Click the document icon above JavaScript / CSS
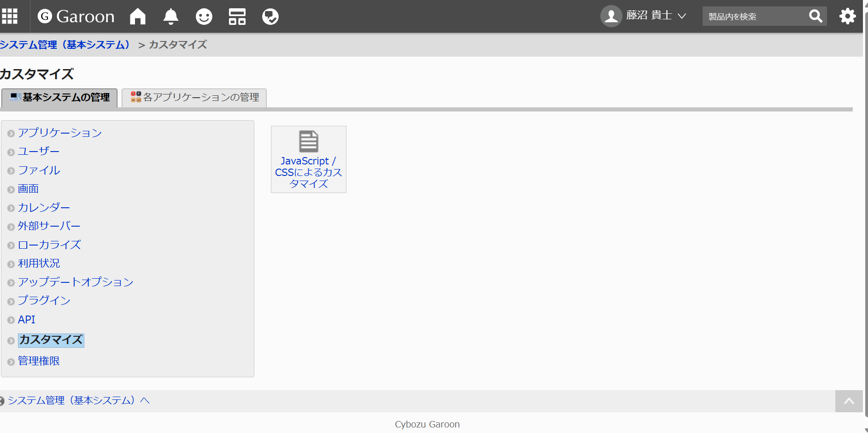Image resolution: width=868 pixels, height=433 pixels. (309, 141)
